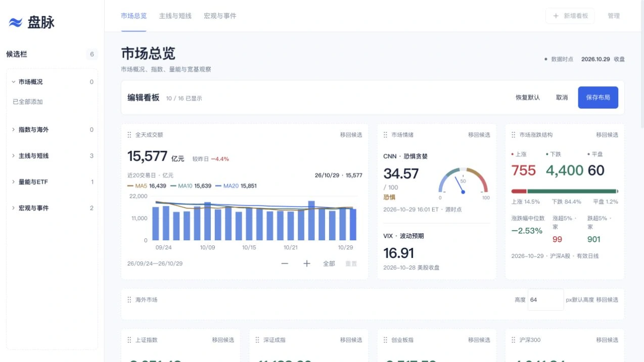The height and width of the screenshot is (362, 644).
Task: Move 上证指数 card back to candidates
Action: [223, 340]
